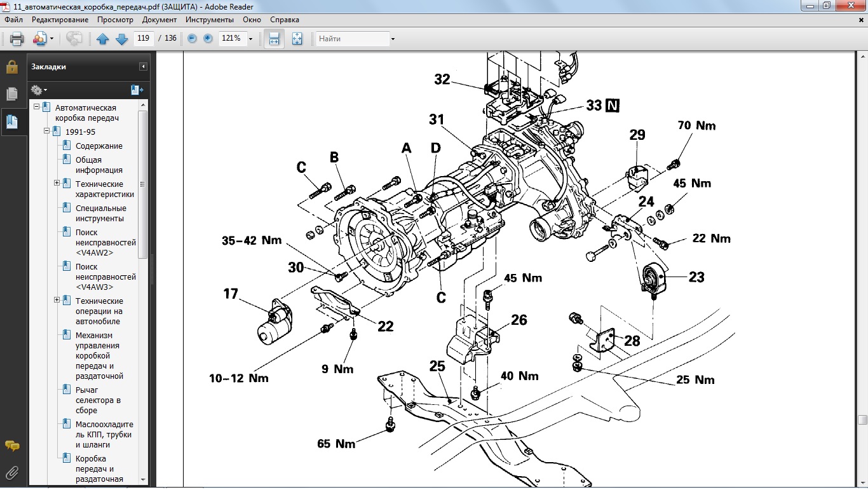The image size is (868, 492).
Task: Go to the previous page with up arrow
Action: [103, 39]
